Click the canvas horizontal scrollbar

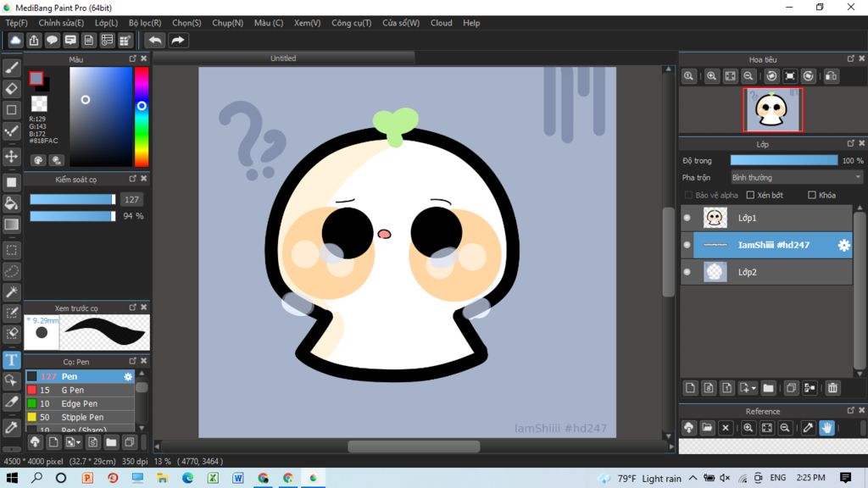point(414,446)
